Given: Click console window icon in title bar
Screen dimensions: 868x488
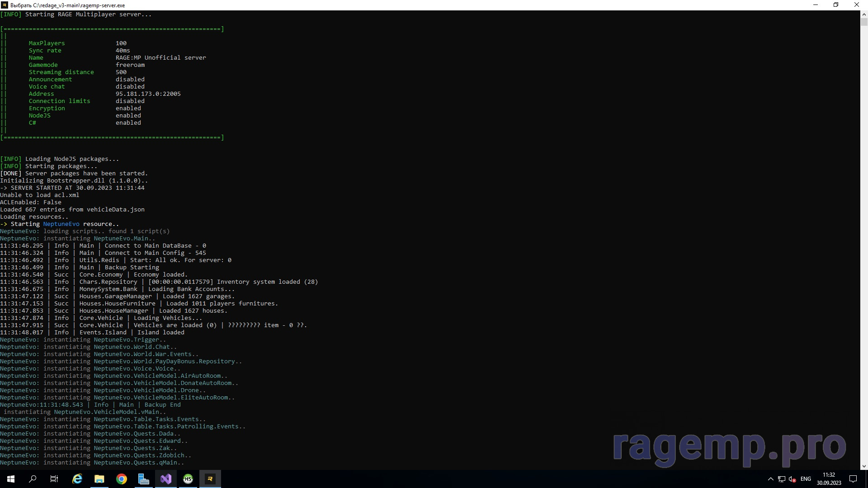Looking at the screenshot, I should click(x=5, y=5).
